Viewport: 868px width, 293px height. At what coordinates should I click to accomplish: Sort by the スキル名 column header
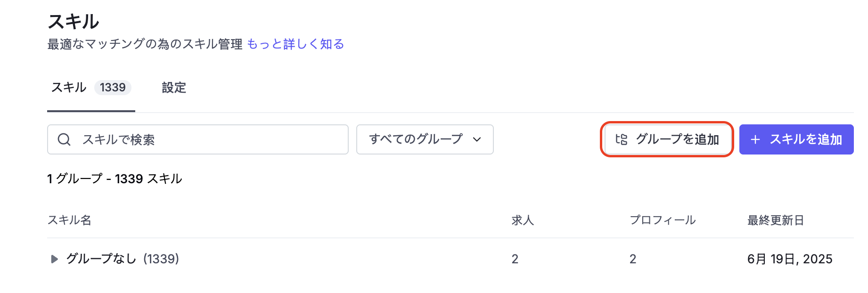(x=69, y=220)
